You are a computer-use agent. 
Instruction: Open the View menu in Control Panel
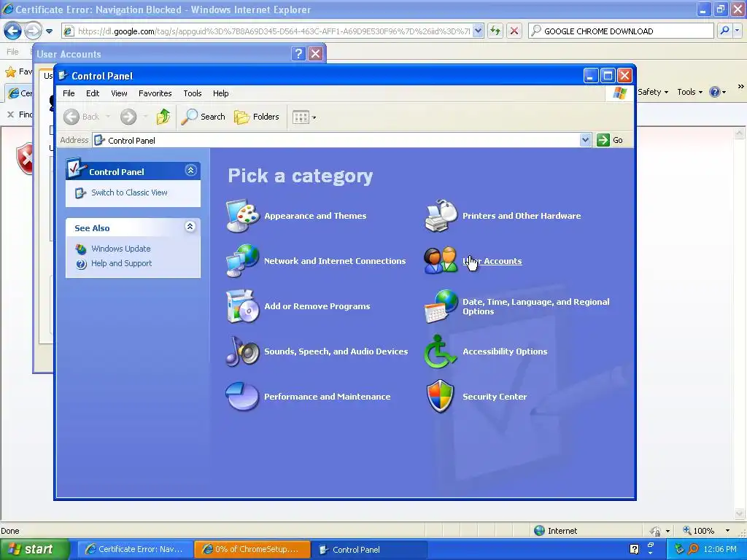point(119,93)
